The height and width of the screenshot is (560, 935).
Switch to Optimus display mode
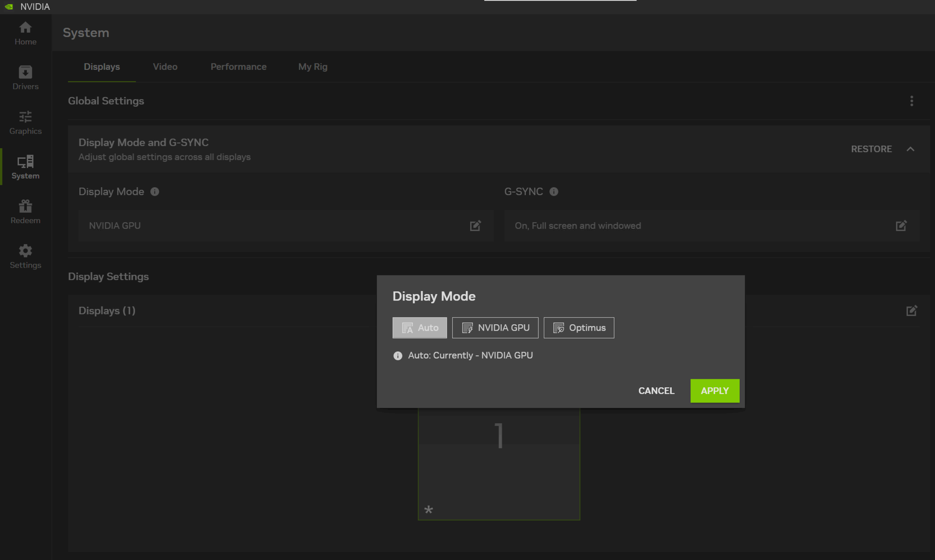(578, 328)
